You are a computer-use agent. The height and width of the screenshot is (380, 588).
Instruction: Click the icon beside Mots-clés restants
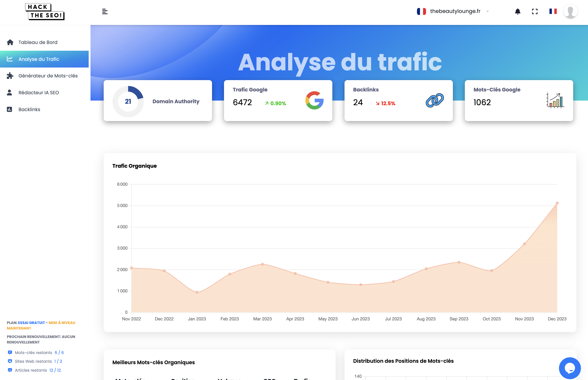coord(10,352)
